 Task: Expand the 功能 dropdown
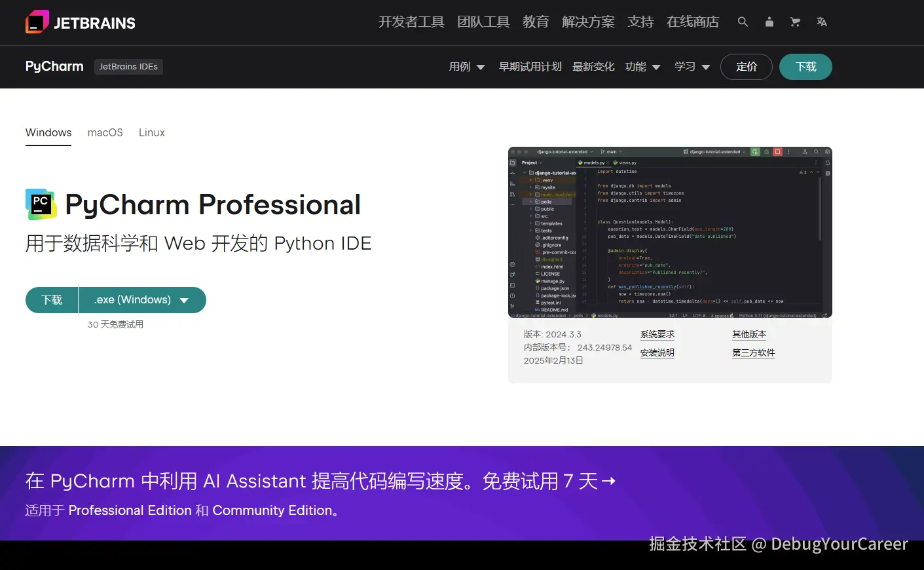[x=642, y=66]
